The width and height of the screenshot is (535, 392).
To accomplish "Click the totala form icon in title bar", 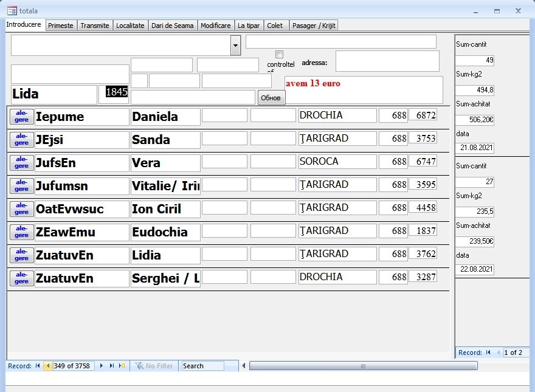I will click(x=12, y=11).
